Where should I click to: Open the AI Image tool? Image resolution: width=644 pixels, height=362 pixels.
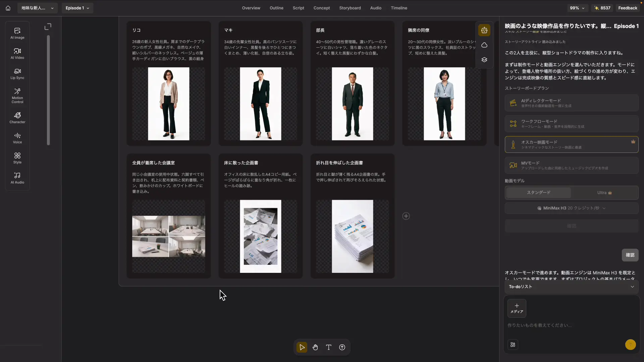[x=17, y=34]
